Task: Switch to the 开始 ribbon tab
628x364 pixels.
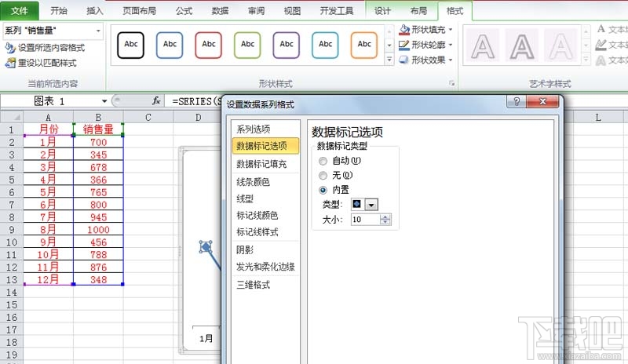Action: [58, 11]
